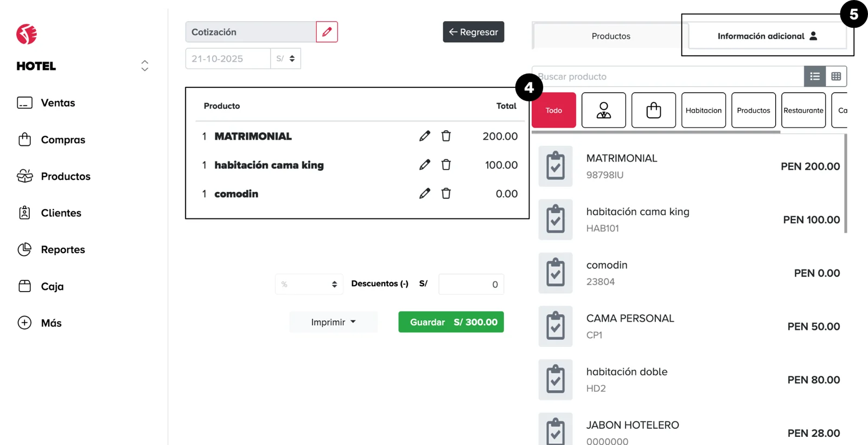Switch product list to grid view
Viewport: 868px width, 445px height.
click(x=836, y=76)
